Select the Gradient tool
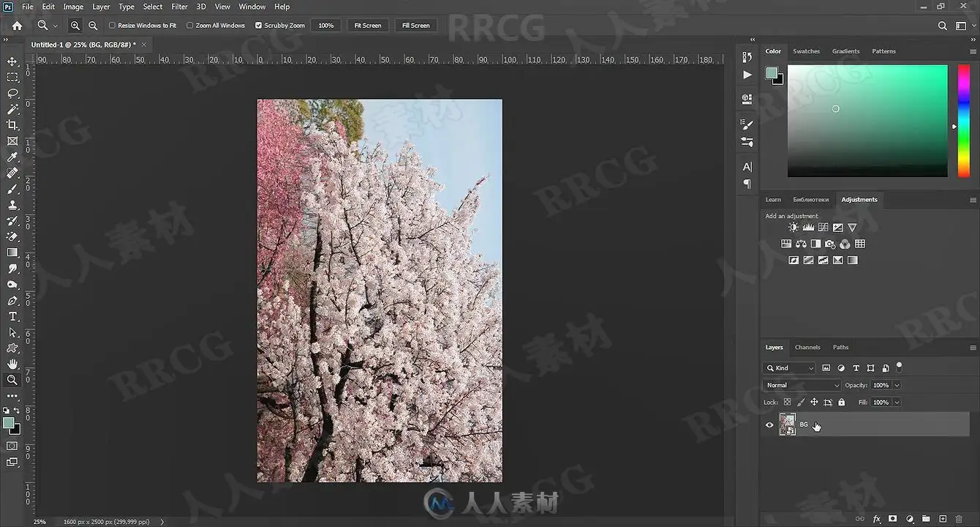The image size is (980, 527). pyautogui.click(x=12, y=253)
